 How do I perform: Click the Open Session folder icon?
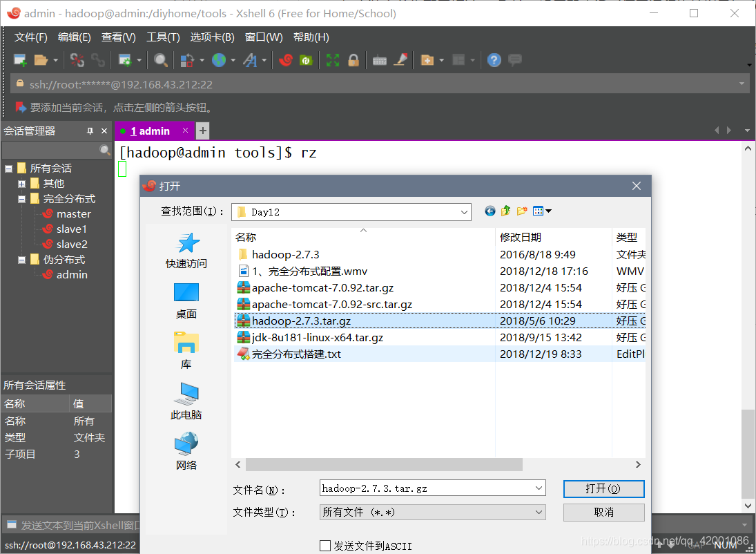click(41, 60)
